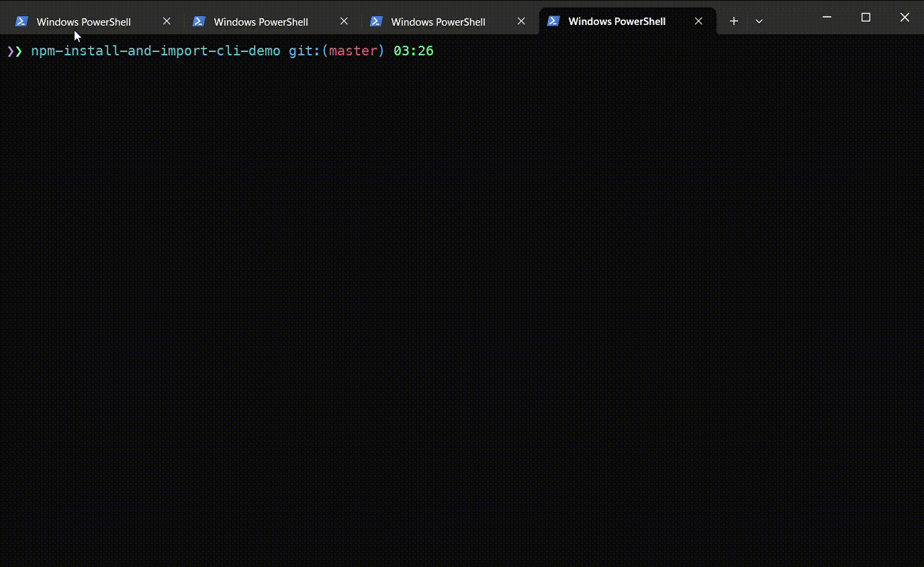Close the first Windows PowerShell tab
Image resolution: width=924 pixels, height=567 pixels.
coord(167,21)
